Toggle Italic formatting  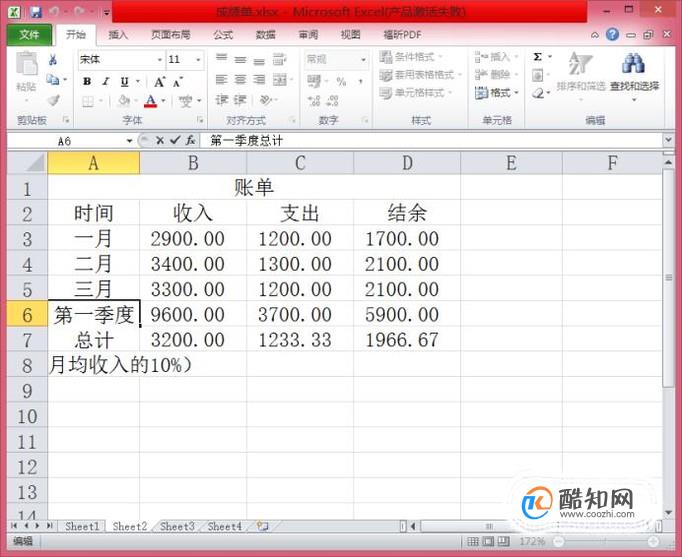105,81
